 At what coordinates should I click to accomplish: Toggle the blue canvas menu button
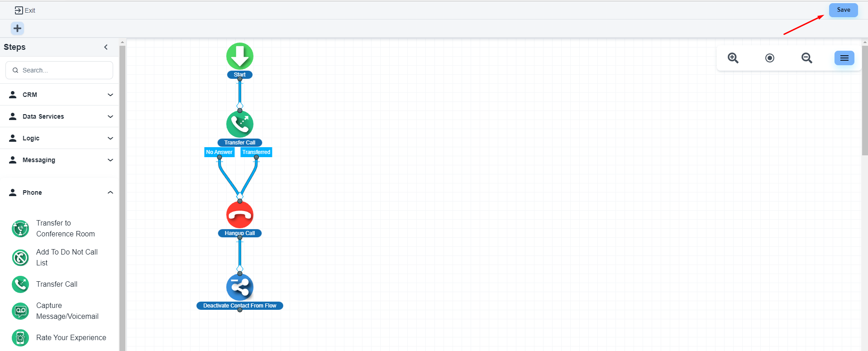(844, 58)
